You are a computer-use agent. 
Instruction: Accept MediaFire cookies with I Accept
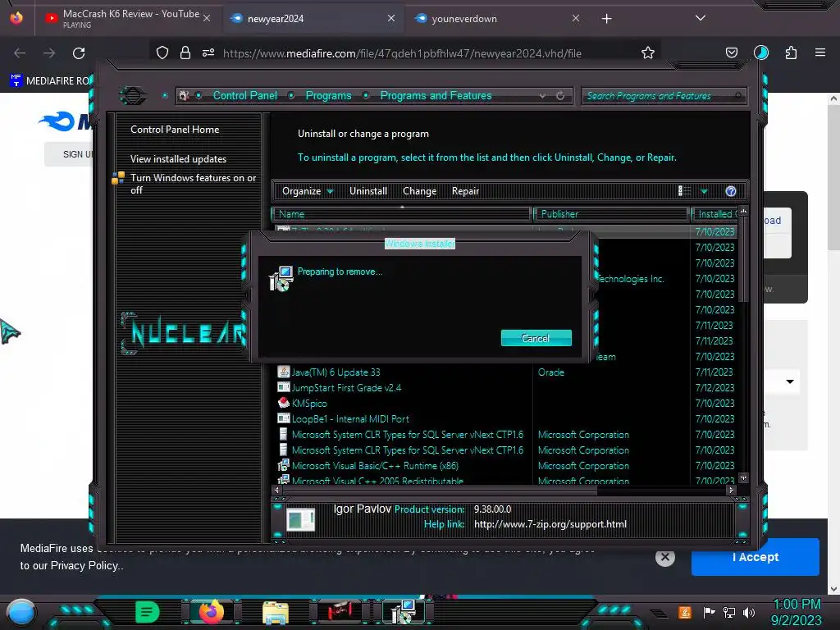tap(756, 557)
